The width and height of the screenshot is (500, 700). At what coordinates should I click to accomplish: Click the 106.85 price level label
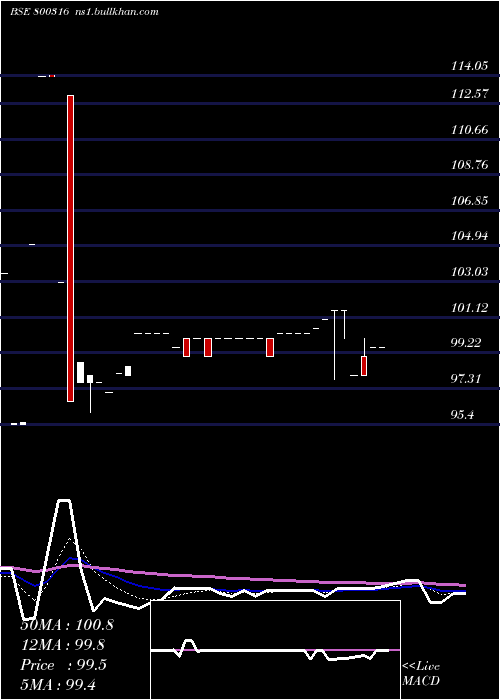[469, 200]
